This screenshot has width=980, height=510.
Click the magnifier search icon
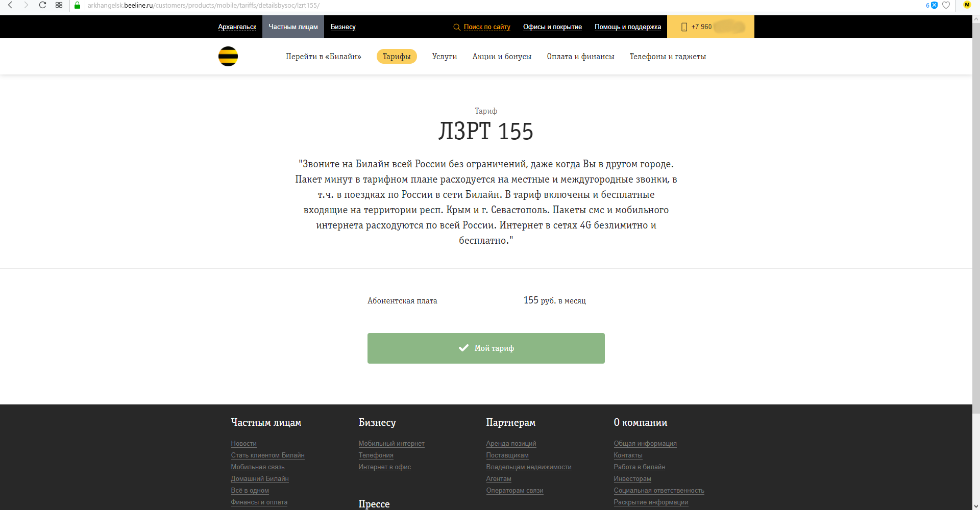point(457,27)
